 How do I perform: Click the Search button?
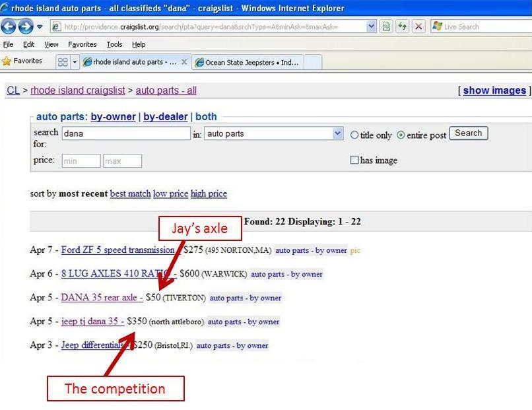(469, 133)
